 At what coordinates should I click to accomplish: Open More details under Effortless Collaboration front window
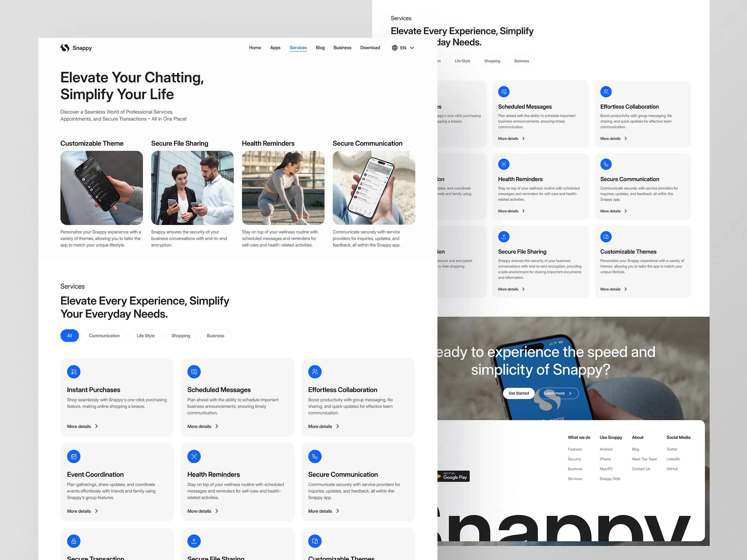click(x=324, y=426)
